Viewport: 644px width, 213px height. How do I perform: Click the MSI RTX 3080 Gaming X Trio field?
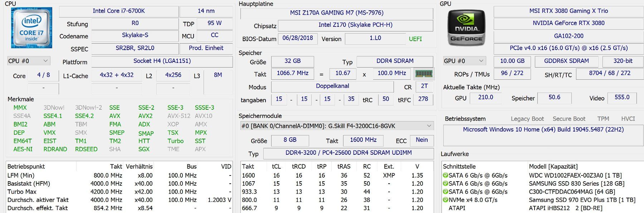click(x=569, y=11)
